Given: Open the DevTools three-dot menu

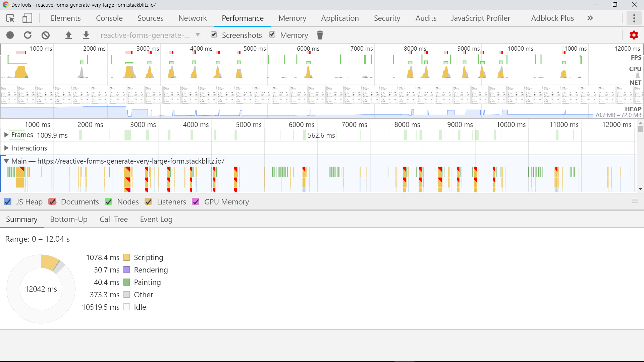Looking at the screenshot, I should pyautogui.click(x=634, y=18).
